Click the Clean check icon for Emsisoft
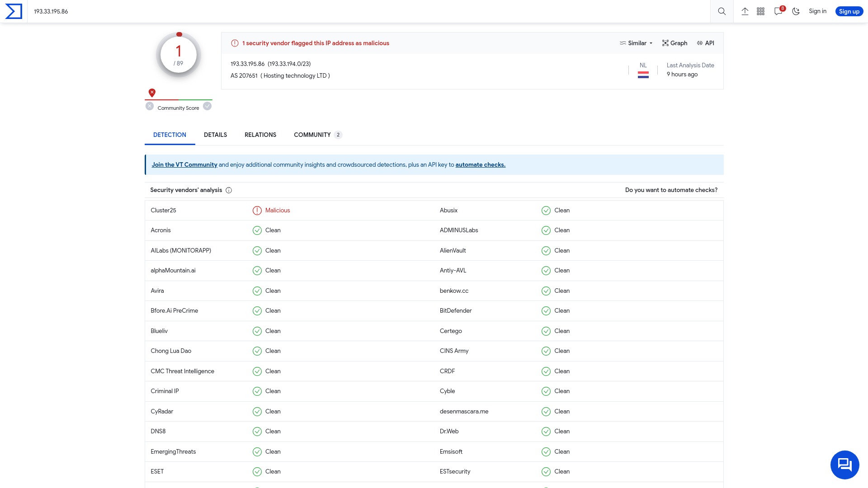The height and width of the screenshot is (488, 868). pos(546,452)
